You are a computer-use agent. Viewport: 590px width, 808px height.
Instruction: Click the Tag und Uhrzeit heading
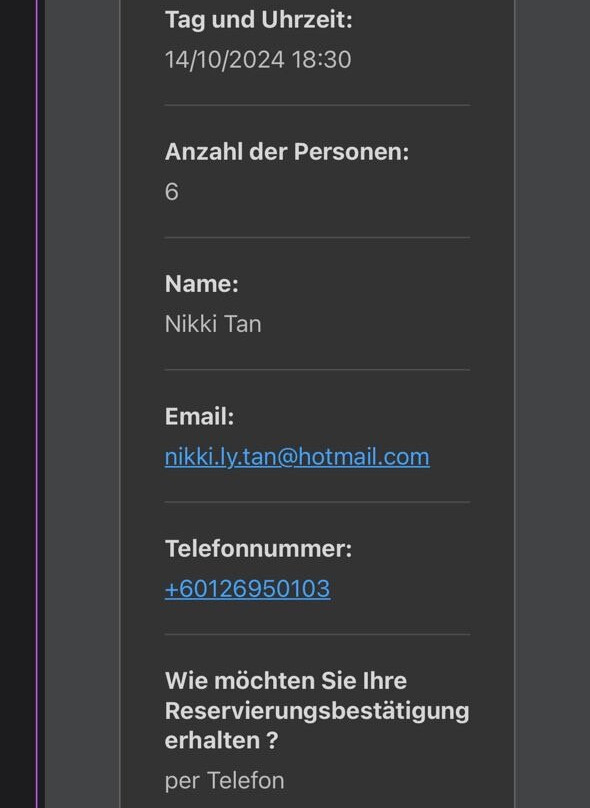point(259,20)
